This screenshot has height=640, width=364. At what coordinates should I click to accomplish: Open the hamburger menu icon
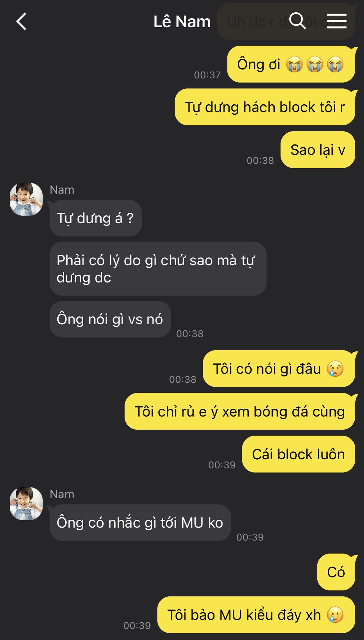coord(337,21)
